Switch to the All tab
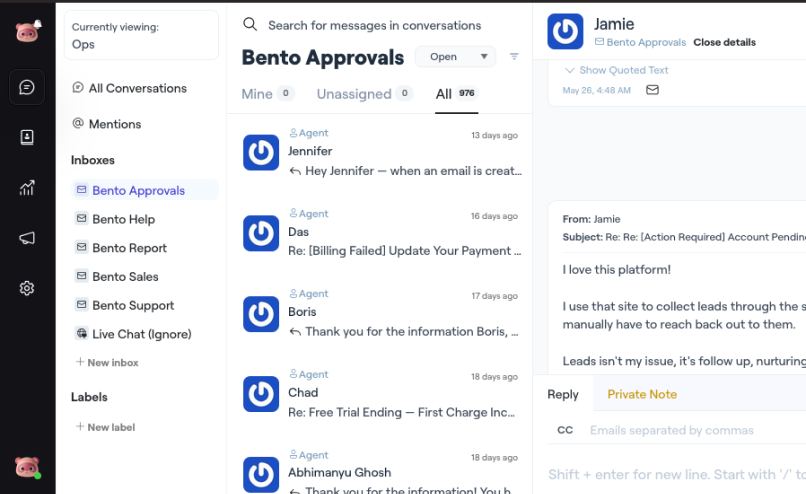Screen dimensions: 806x494 (x=456, y=94)
